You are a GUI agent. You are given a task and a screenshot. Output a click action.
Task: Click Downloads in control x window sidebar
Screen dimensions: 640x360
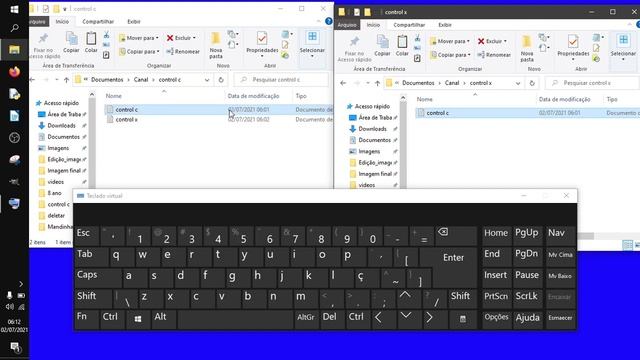point(372,129)
